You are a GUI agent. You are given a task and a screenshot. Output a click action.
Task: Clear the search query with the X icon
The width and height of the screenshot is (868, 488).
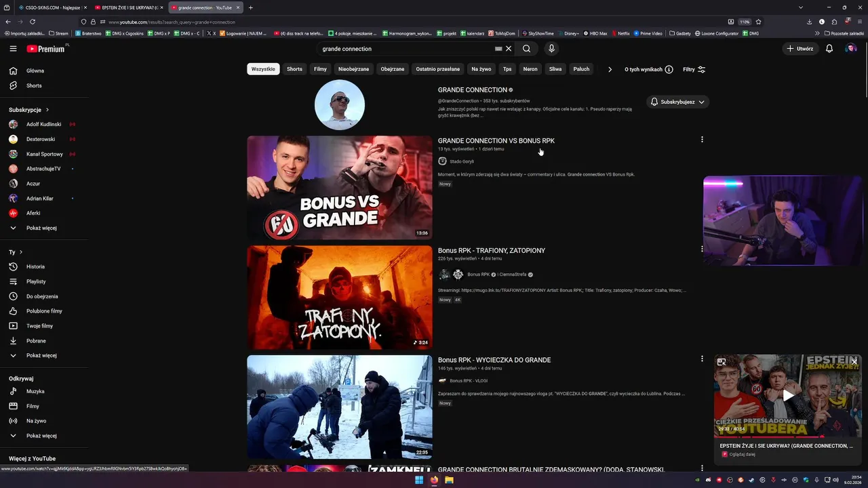(x=509, y=49)
